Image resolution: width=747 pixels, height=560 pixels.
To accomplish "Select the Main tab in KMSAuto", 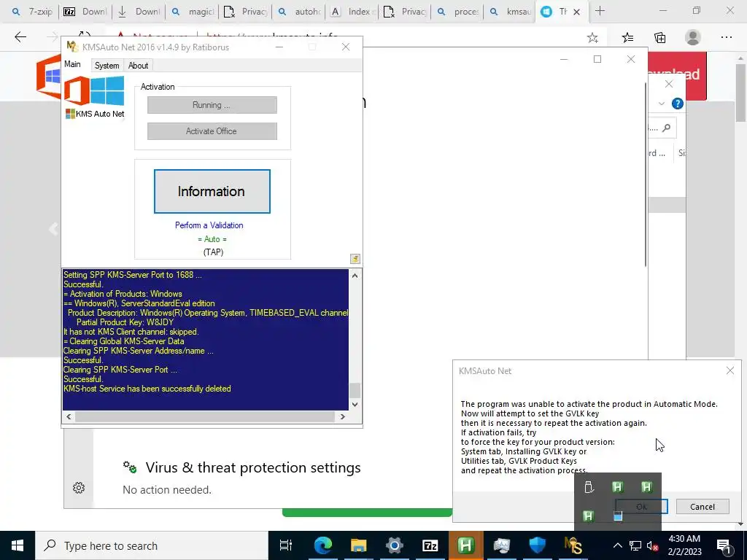I will 72,64.
